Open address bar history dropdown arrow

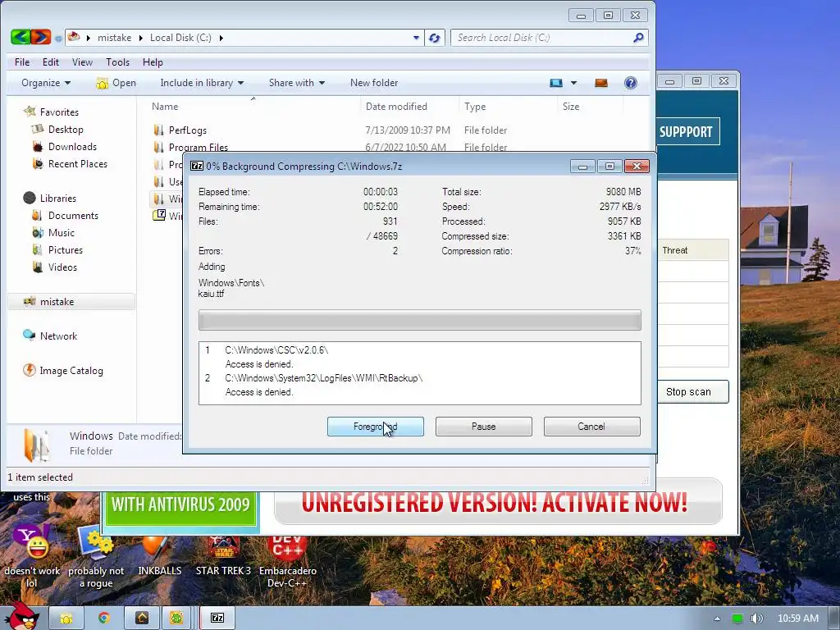point(416,38)
